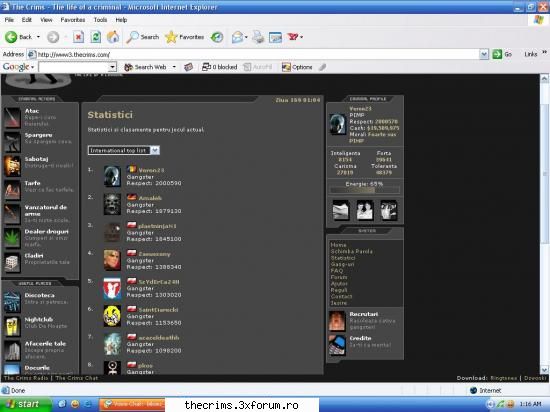Click the Energie progress bar
The image size is (550, 412).
(x=364, y=190)
